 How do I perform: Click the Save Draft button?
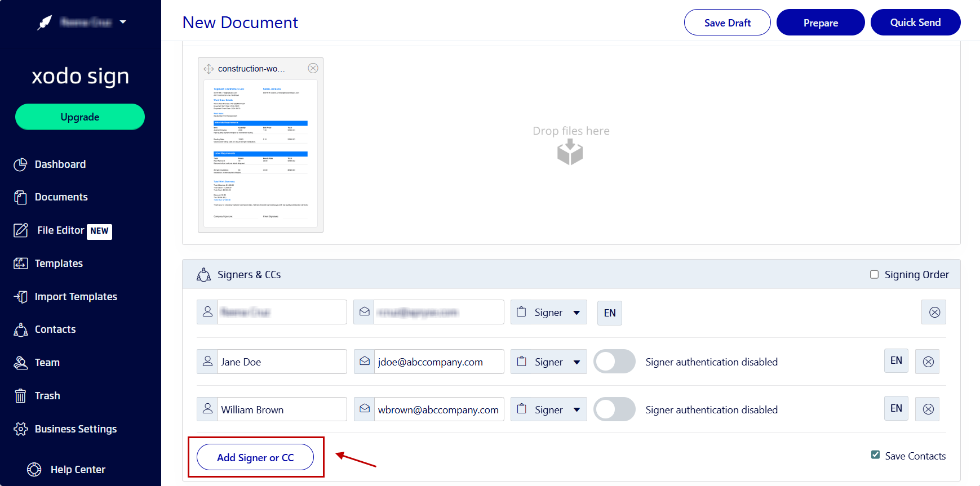(728, 23)
